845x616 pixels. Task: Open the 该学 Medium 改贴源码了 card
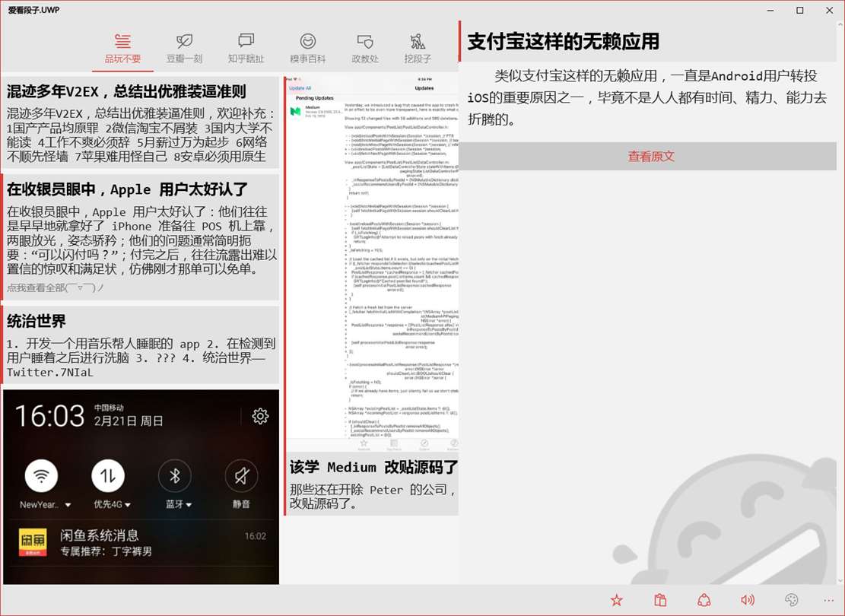[x=372, y=484]
